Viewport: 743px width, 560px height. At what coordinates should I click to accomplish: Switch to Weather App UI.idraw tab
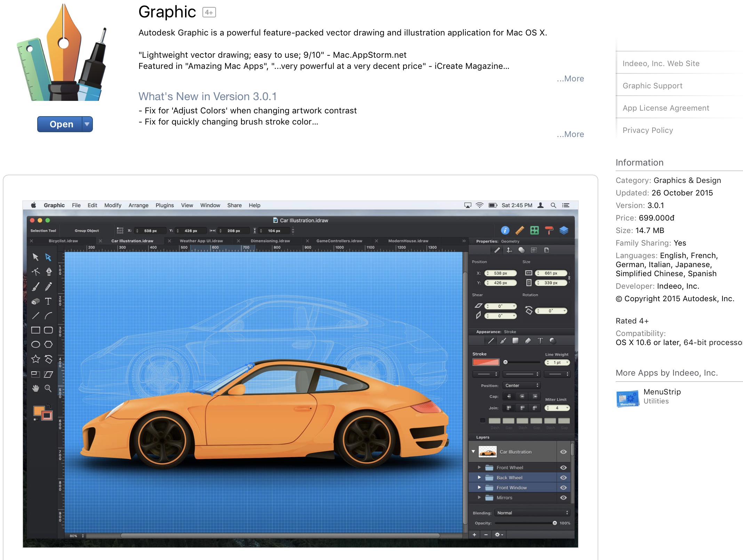click(x=201, y=241)
